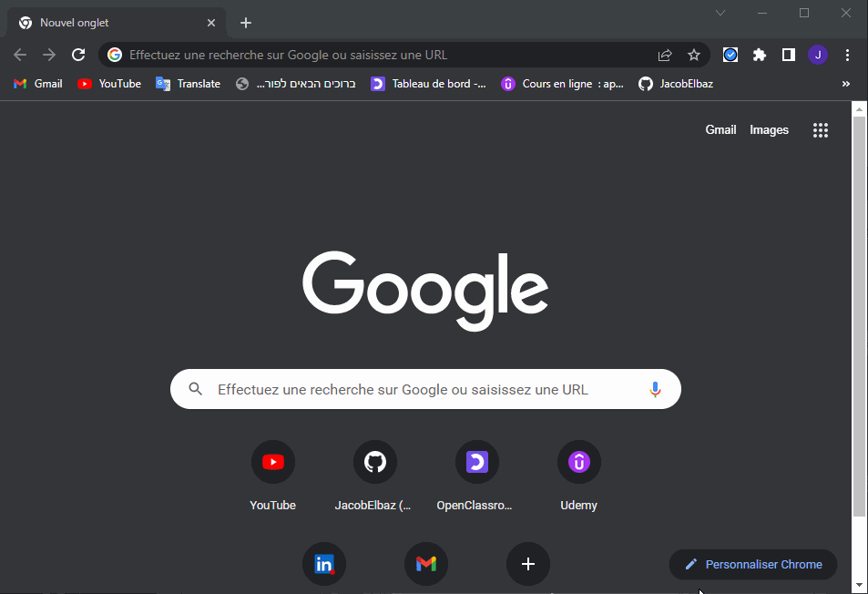Image resolution: width=868 pixels, height=594 pixels.
Task: Open the Extensions puzzle piece menu
Action: click(760, 55)
